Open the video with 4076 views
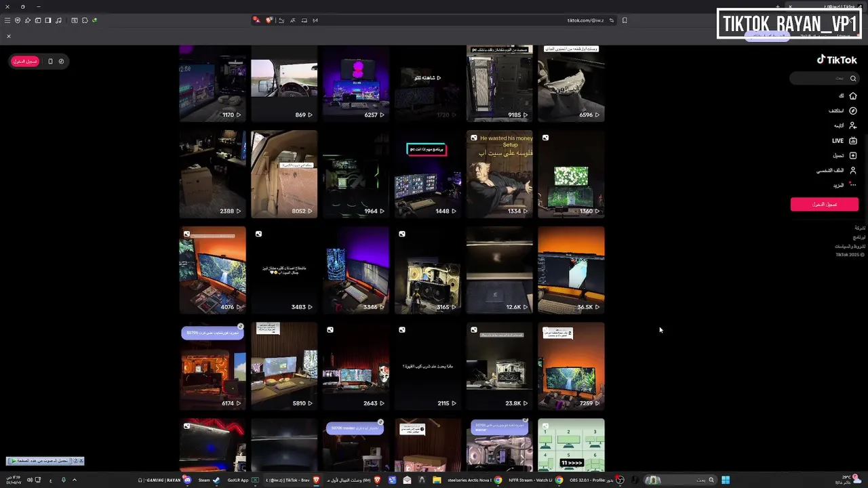This screenshot has width=868, height=488. (x=212, y=270)
